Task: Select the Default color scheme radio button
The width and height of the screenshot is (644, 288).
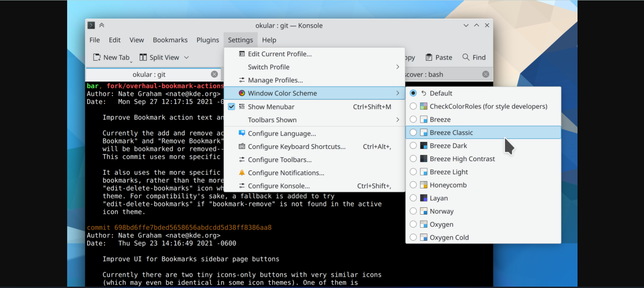Action: (x=413, y=93)
